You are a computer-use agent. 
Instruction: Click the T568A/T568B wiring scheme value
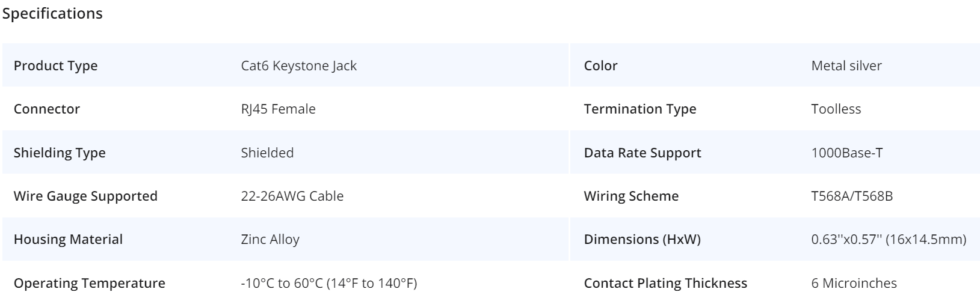(x=852, y=196)
